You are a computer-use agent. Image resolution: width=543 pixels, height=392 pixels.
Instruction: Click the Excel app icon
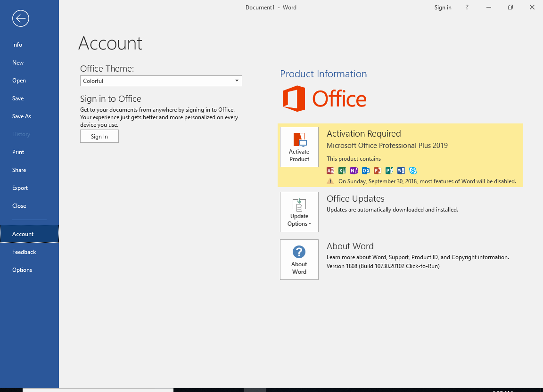click(342, 171)
